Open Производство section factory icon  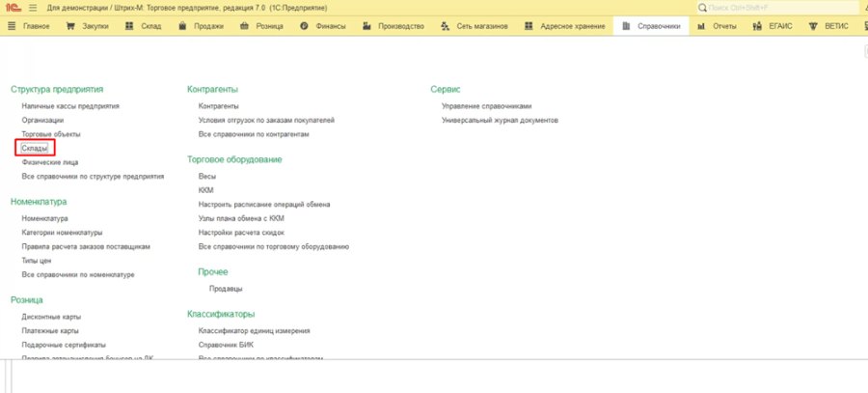point(366,26)
